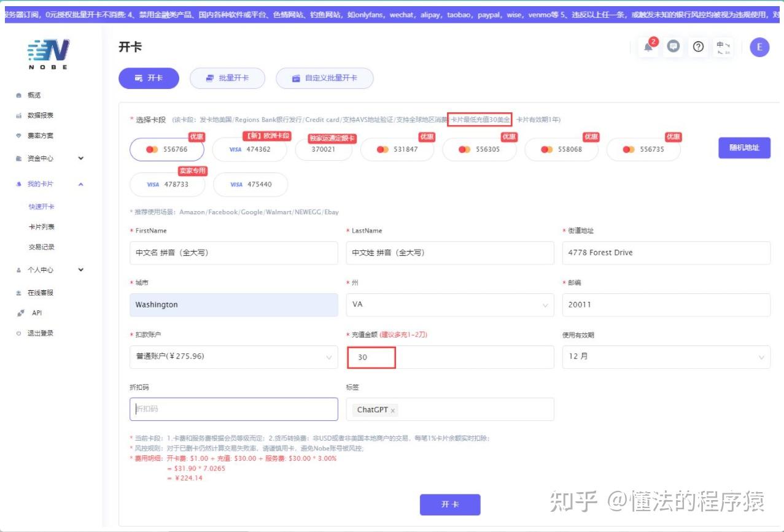Screen dimensions: 784x532
Task: Click the 随机地址 random address button
Action: [x=744, y=147]
